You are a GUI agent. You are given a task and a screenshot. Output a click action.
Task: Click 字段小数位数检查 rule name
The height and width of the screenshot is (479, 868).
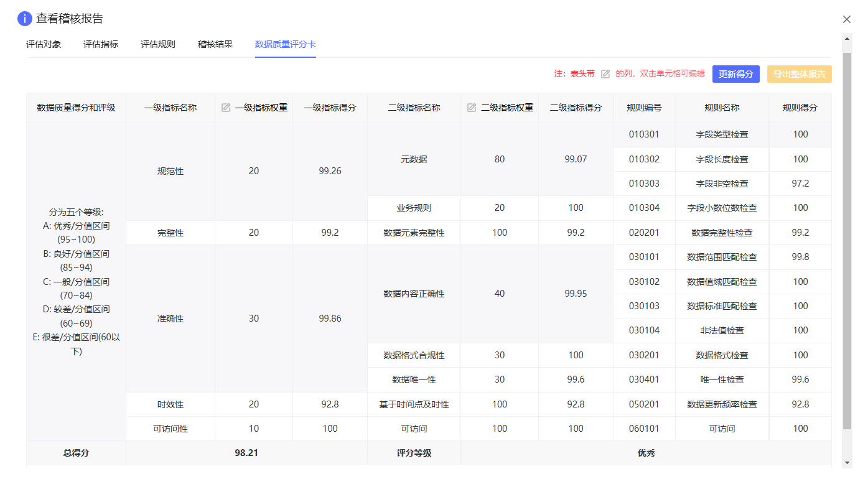coord(722,208)
